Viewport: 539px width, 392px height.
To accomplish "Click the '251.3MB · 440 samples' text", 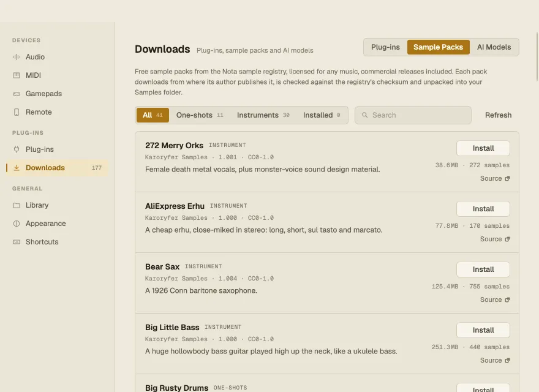I will [470, 347].
